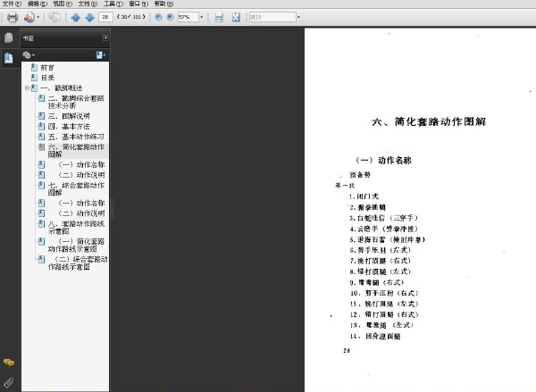This screenshot has height=392, width=536.
Task: Select the 目录 bookmark
Action: (x=47, y=78)
